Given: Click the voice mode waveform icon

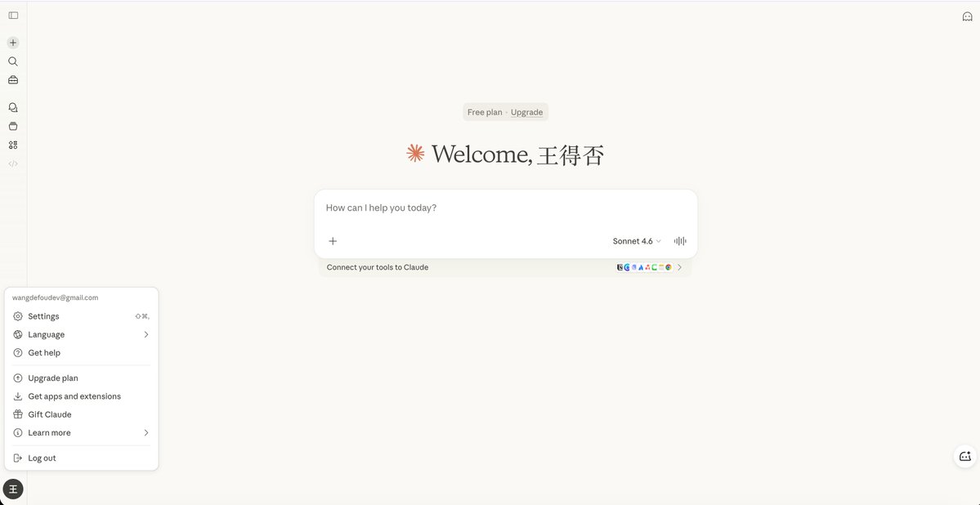Looking at the screenshot, I should [x=680, y=241].
